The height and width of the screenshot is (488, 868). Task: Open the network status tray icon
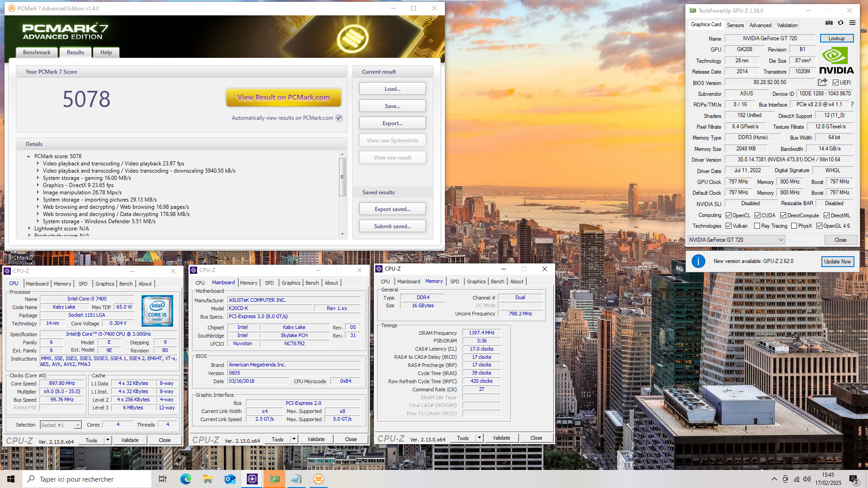click(x=796, y=479)
